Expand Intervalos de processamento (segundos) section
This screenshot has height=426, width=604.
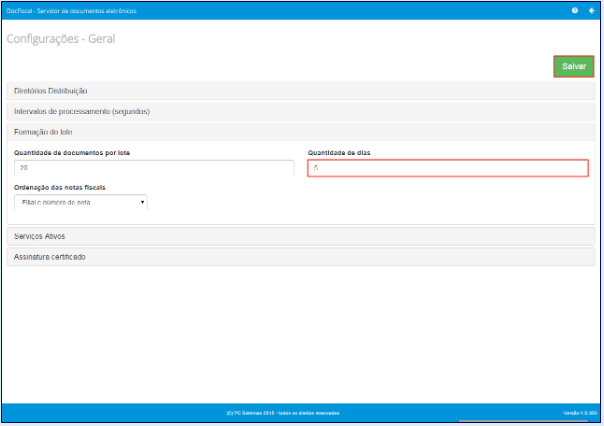(x=301, y=111)
